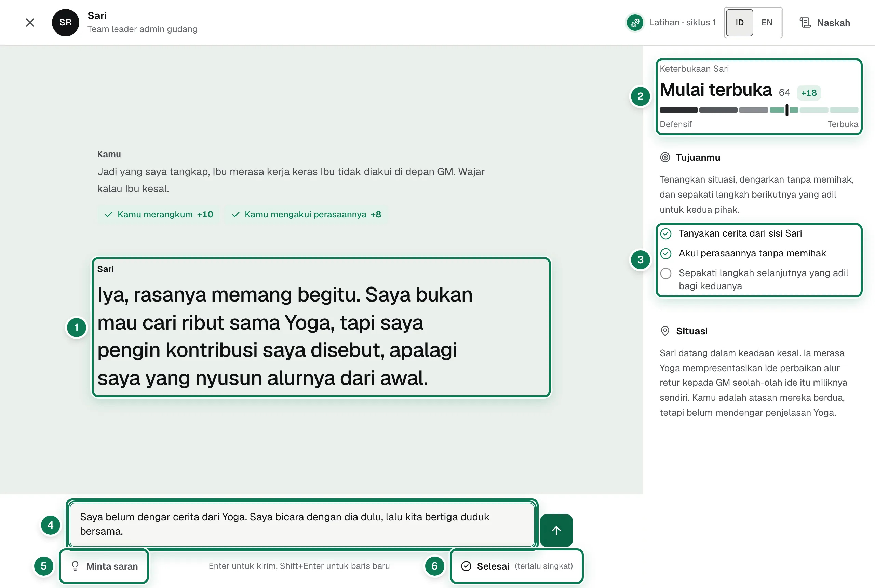The image size is (875, 588).
Task: Click your message starting Jadi yang saya tangkap
Action: pos(291,180)
